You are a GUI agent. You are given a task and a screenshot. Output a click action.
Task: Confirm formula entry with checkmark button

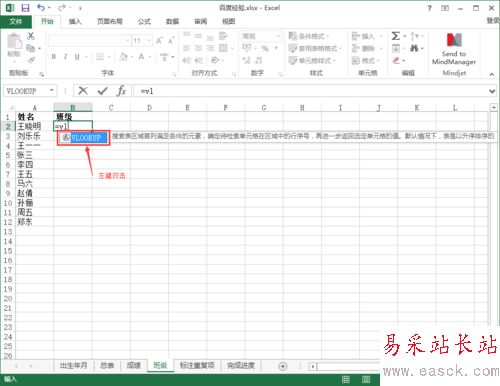103,91
